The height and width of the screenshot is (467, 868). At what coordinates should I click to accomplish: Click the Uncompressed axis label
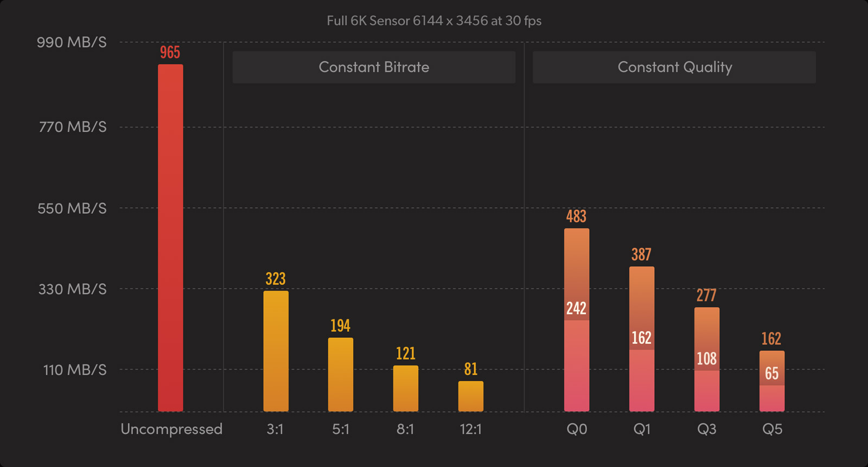click(x=171, y=429)
